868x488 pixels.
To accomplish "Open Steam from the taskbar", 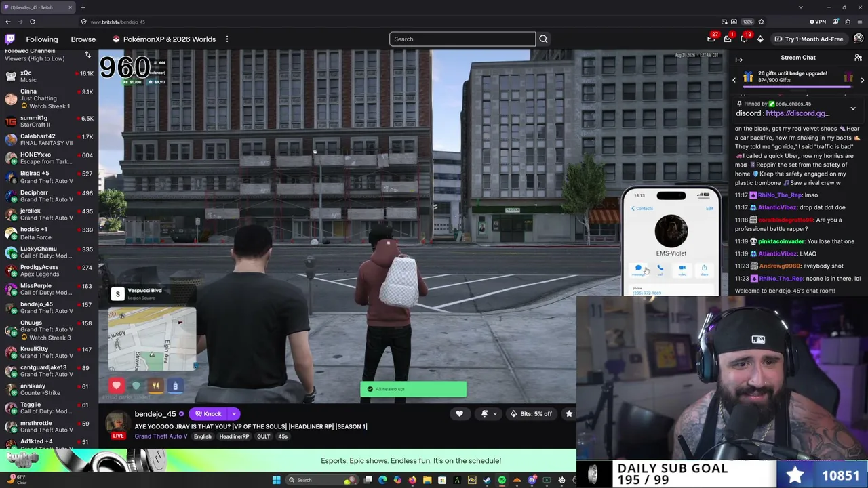I will 487,480.
